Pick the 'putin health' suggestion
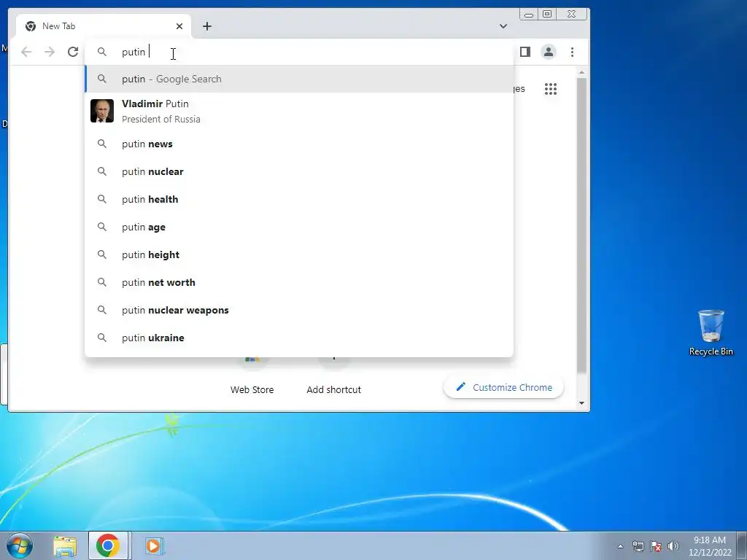The height and width of the screenshot is (560, 747). pyautogui.click(x=299, y=199)
